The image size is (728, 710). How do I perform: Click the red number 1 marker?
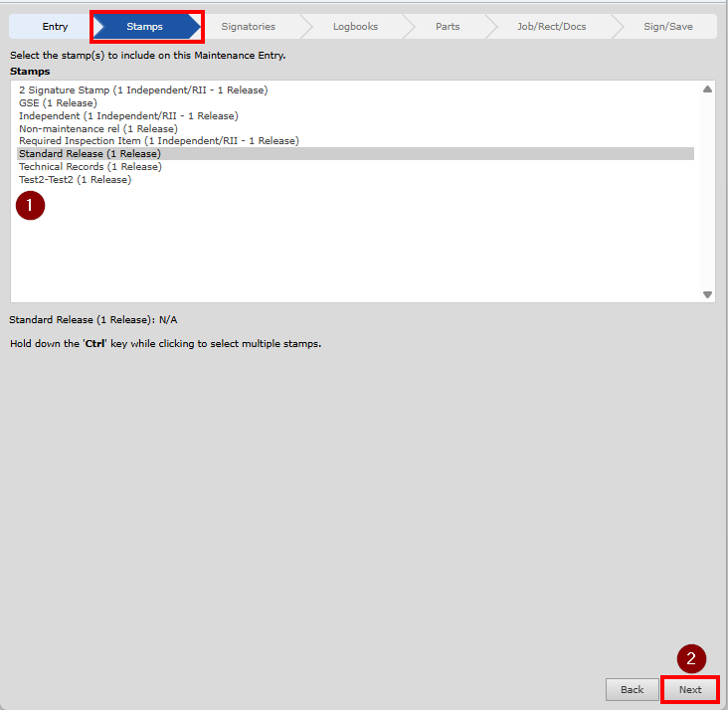click(x=31, y=206)
